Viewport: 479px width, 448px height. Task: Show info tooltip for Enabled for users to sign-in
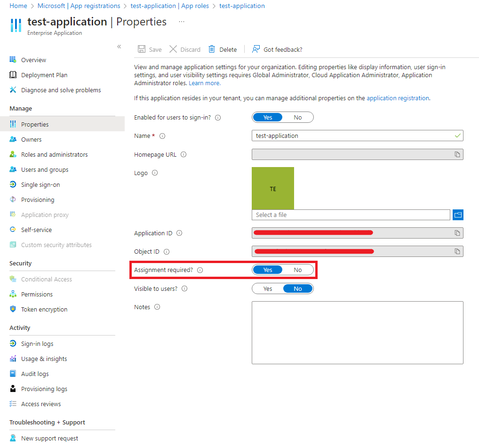218,118
